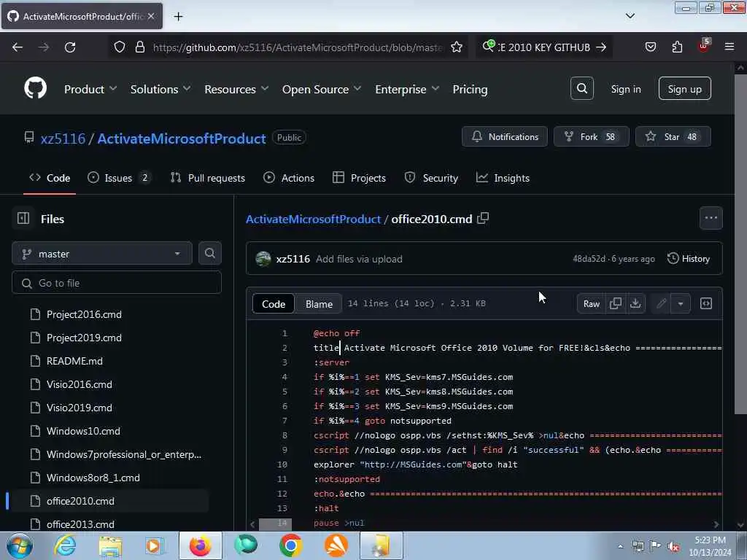Collapse the Files side panel icon
This screenshot has height=560, width=747.
pos(23,219)
